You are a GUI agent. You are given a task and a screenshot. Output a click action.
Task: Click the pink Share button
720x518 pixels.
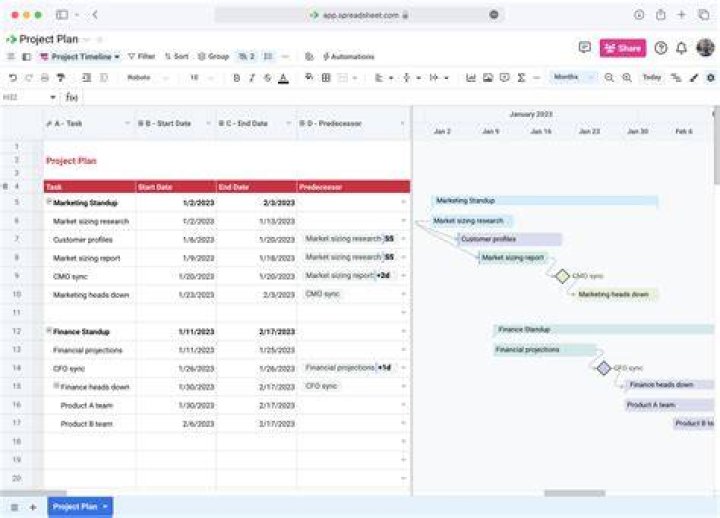click(622, 48)
